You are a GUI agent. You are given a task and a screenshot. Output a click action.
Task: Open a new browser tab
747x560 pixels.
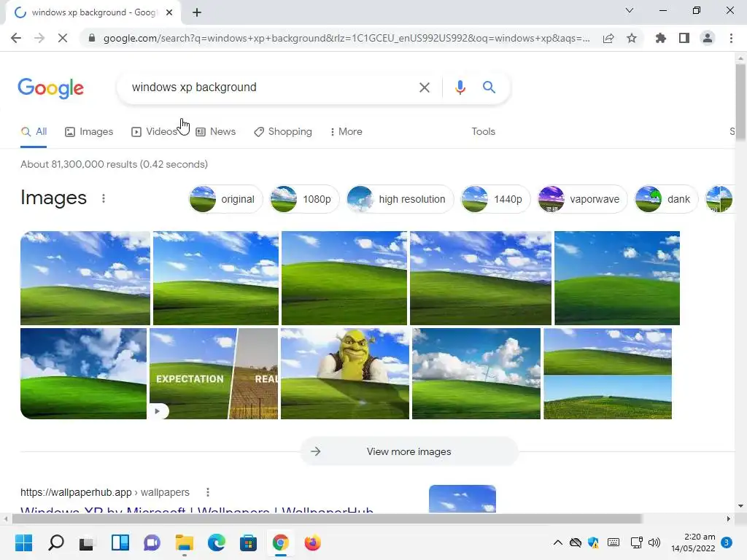[x=197, y=12]
